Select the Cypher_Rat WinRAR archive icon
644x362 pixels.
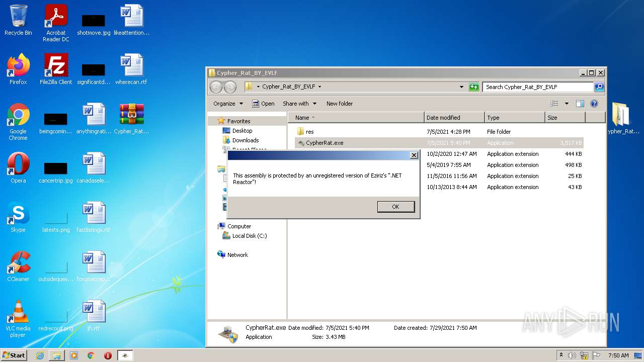point(131,119)
